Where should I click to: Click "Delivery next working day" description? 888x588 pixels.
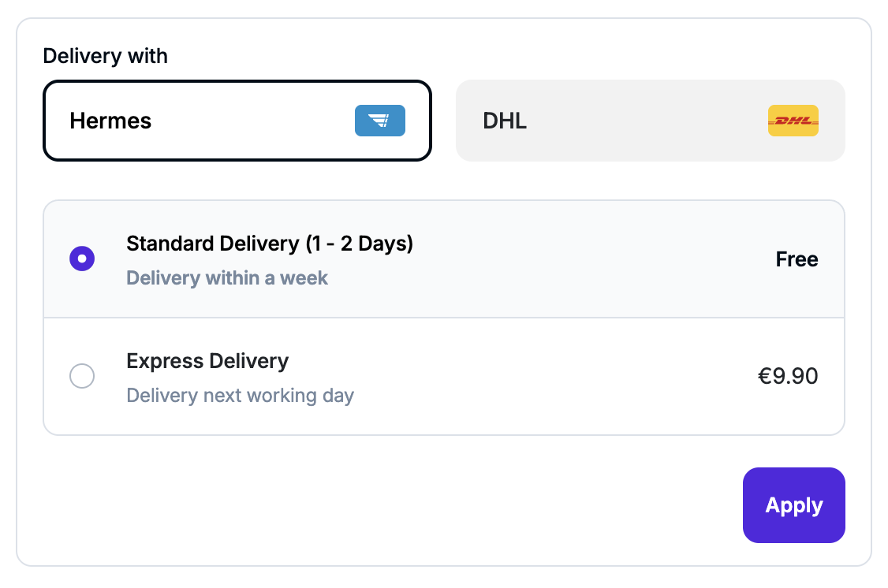coord(240,395)
